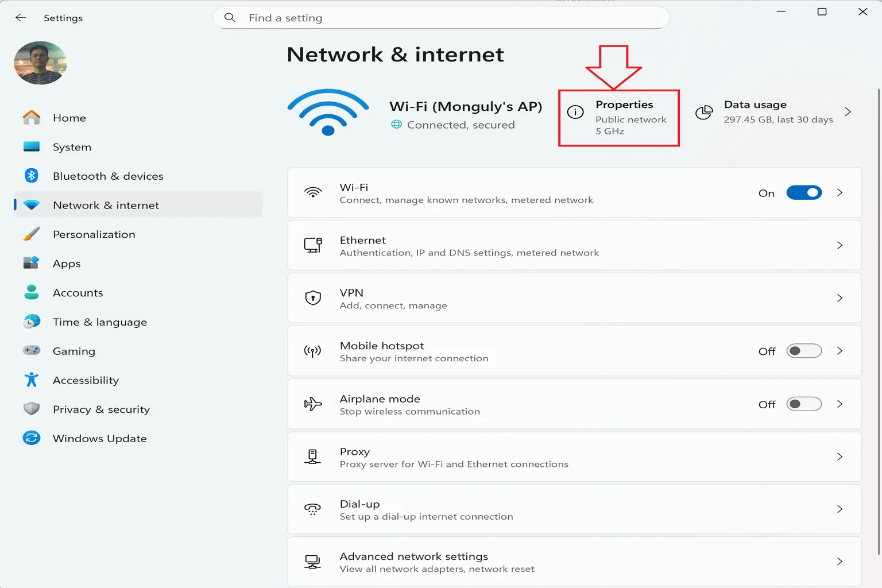Screen dimensions: 882x588
Task: Click the Gaming controller icon
Action: [x=32, y=350]
